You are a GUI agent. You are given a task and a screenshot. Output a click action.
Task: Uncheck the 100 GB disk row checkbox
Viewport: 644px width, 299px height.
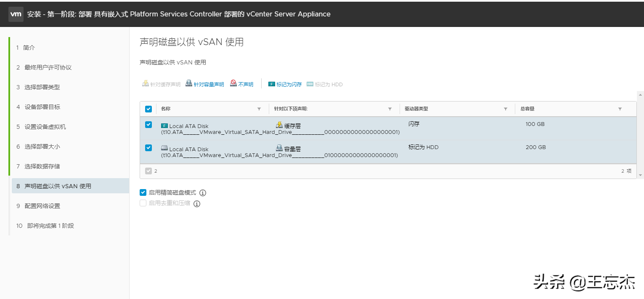(148, 125)
